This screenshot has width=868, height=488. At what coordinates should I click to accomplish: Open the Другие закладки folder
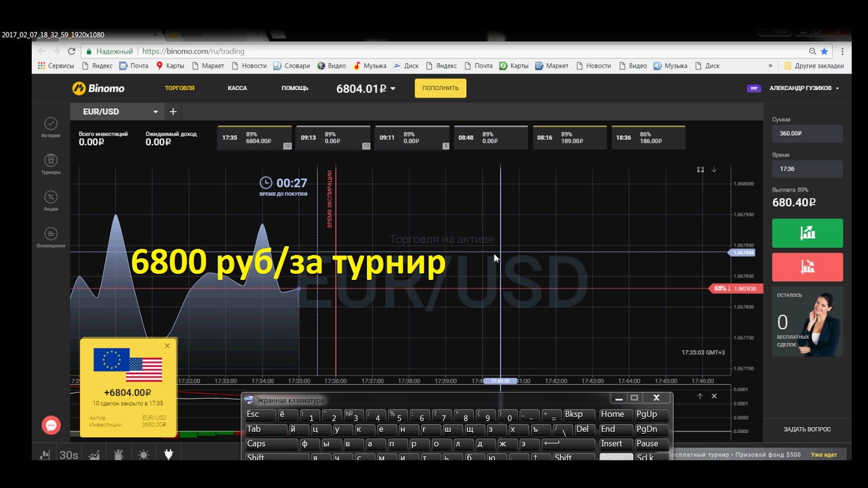(x=814, y=66)
